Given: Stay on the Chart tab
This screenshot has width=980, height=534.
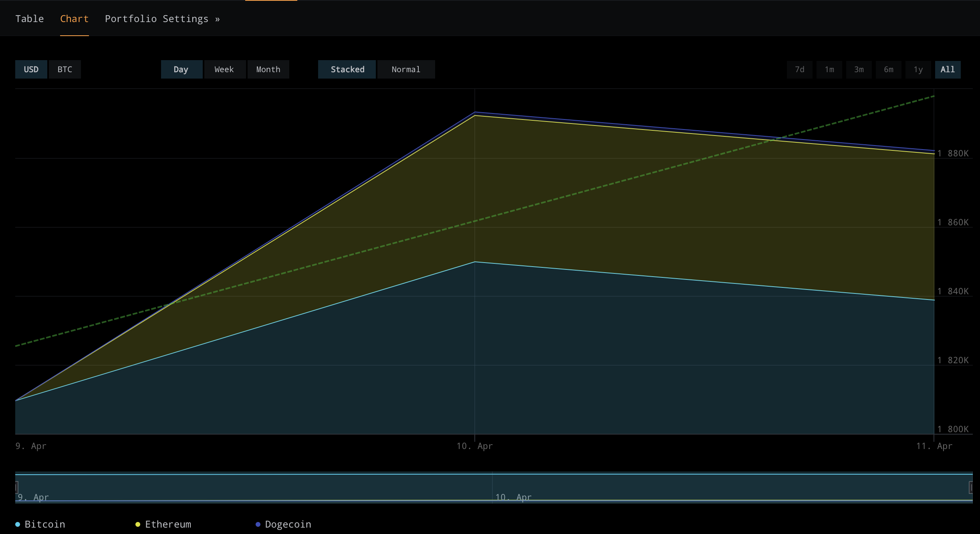Looking at the screenshot, I should tap(74, 18).
